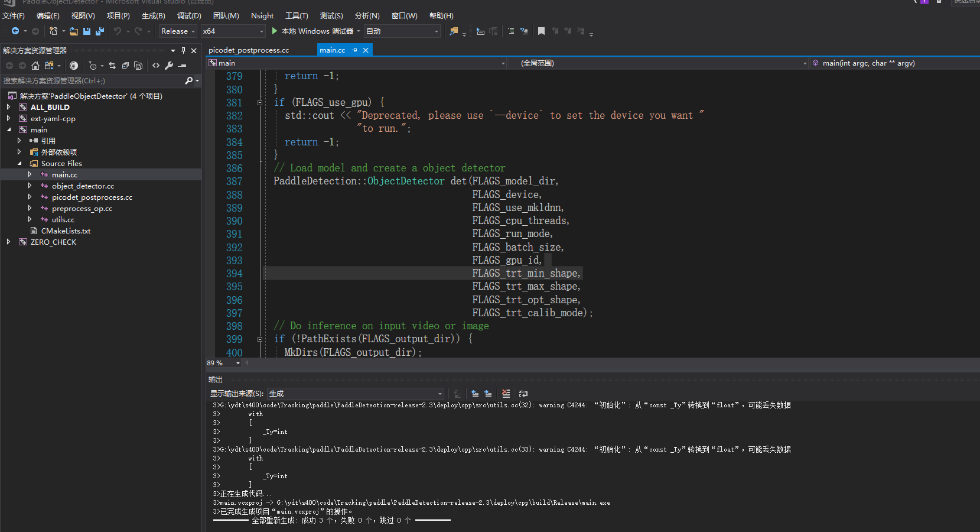980x532 pixels.
Task: Toggle the pin on the main.cc tab
Action: pos(354,50)
